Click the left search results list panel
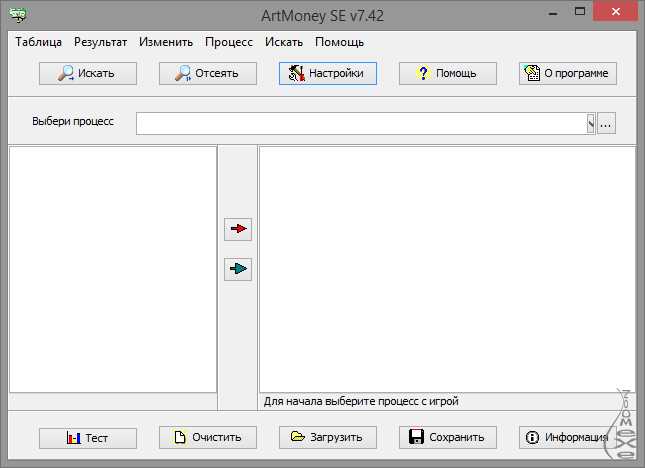The height and width of the screenshot is (468, 645). (113, 269)
